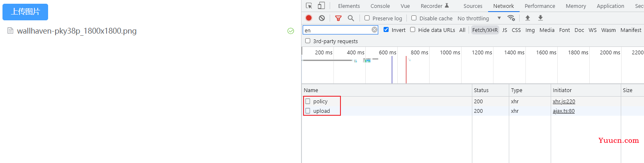The height and width of the screenshot is (163, 644).
Task: Filter requests by Doc
Action: coord(579,30)
